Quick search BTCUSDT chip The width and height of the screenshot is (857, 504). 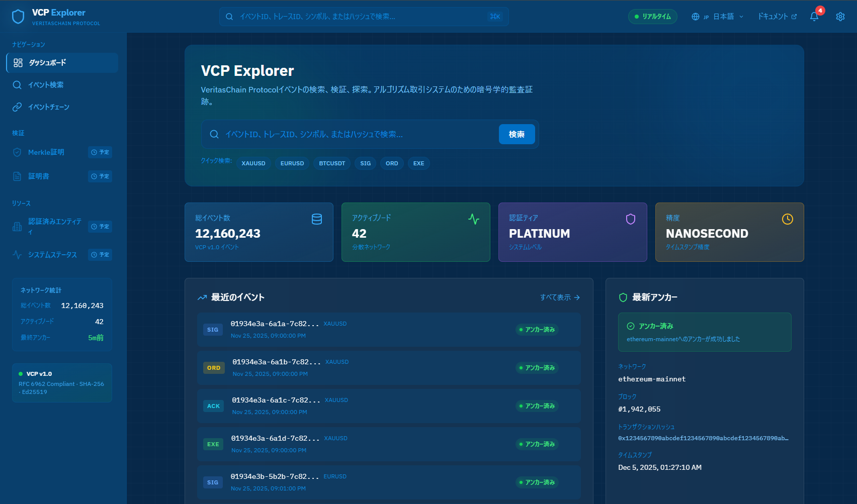[x=332, y=163]
